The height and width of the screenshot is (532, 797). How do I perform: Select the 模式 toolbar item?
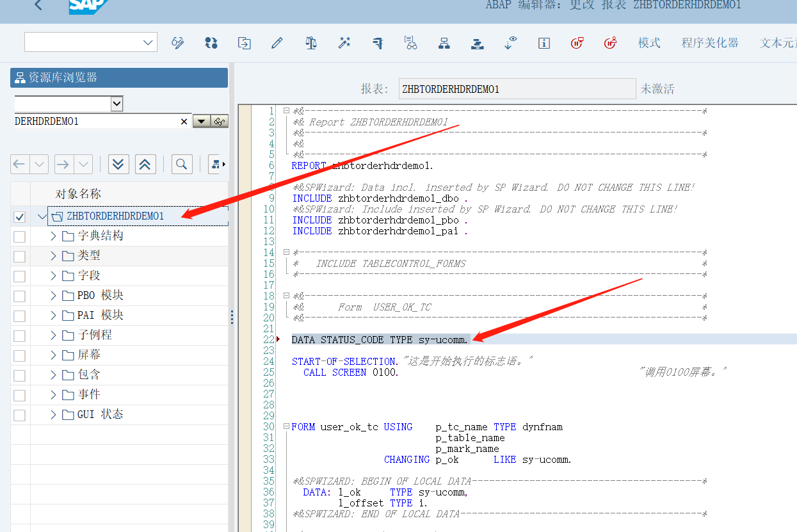[648, 42]
